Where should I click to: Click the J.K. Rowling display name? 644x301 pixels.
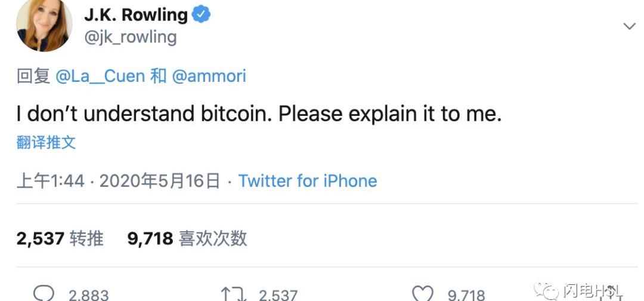pos(135,15)
